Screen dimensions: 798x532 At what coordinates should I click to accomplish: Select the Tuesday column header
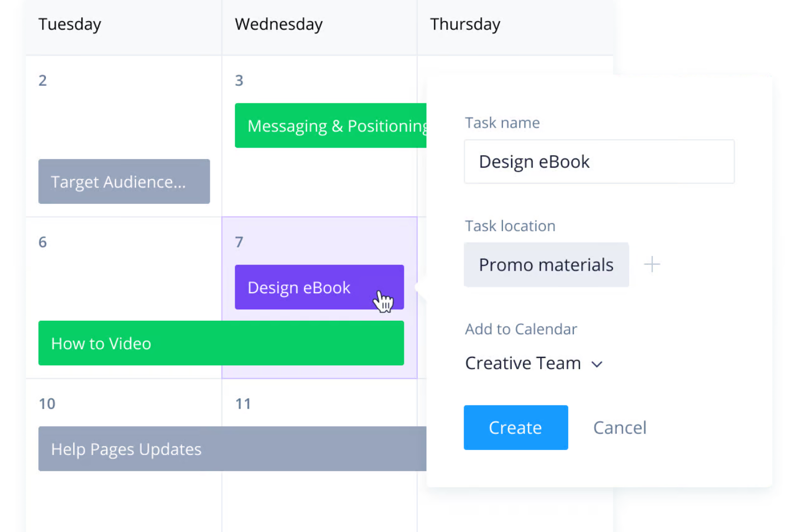(70, 25)
